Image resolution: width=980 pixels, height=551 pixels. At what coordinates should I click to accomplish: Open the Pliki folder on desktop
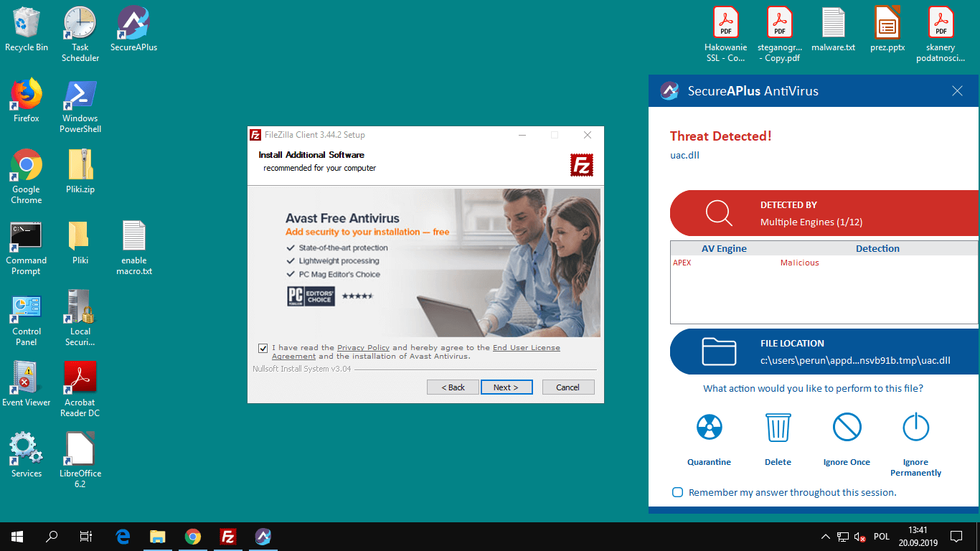point(80,242)
